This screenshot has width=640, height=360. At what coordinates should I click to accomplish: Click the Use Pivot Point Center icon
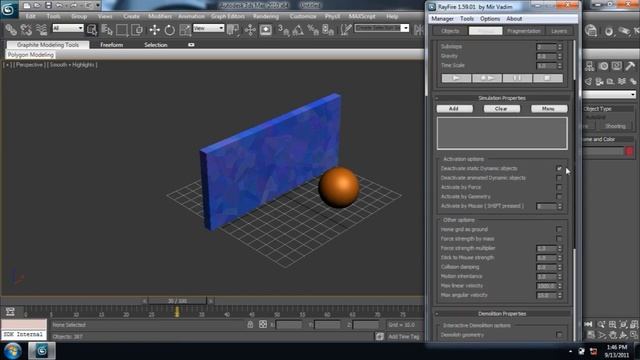(x=233, y=30)
